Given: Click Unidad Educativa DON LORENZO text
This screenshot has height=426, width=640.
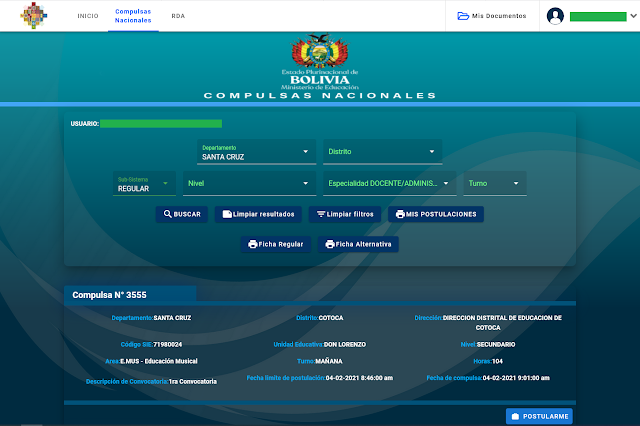Looking at the screenshot, I should (x=320, y=344).
